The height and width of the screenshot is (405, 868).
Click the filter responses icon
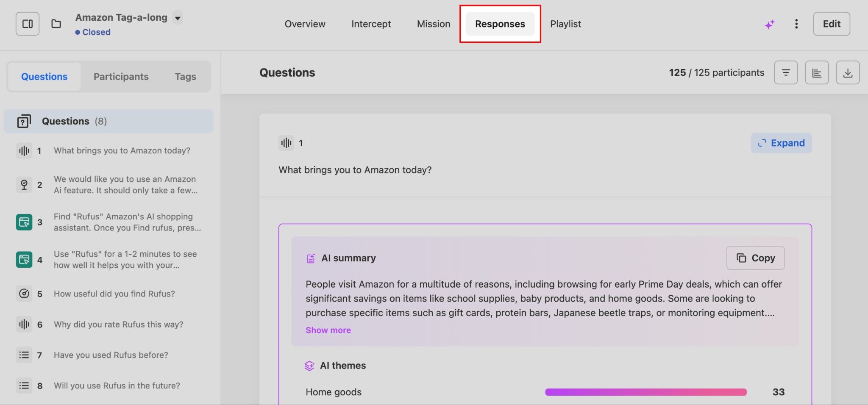[785, 73]
